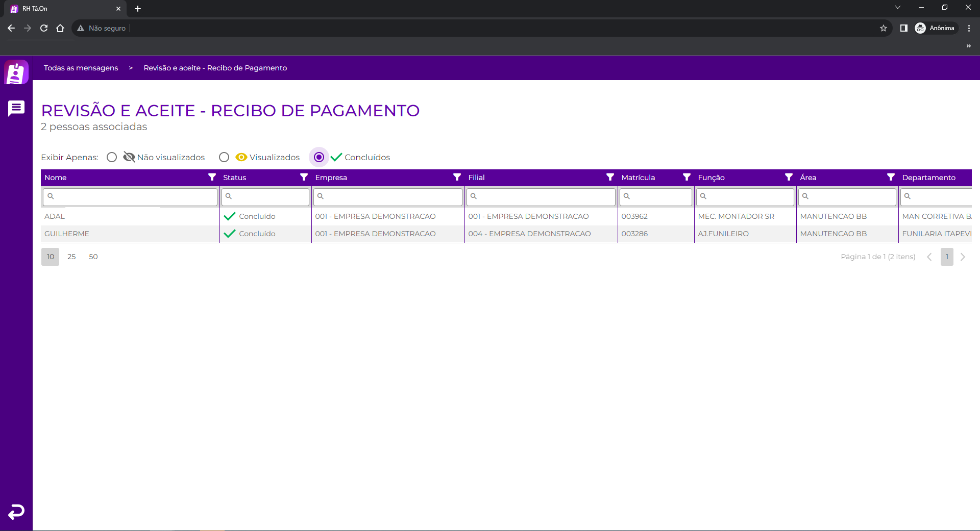The width and height of the screenshot is (980, 531).
Task: Open the Status column filter icon
Action: 304,177
